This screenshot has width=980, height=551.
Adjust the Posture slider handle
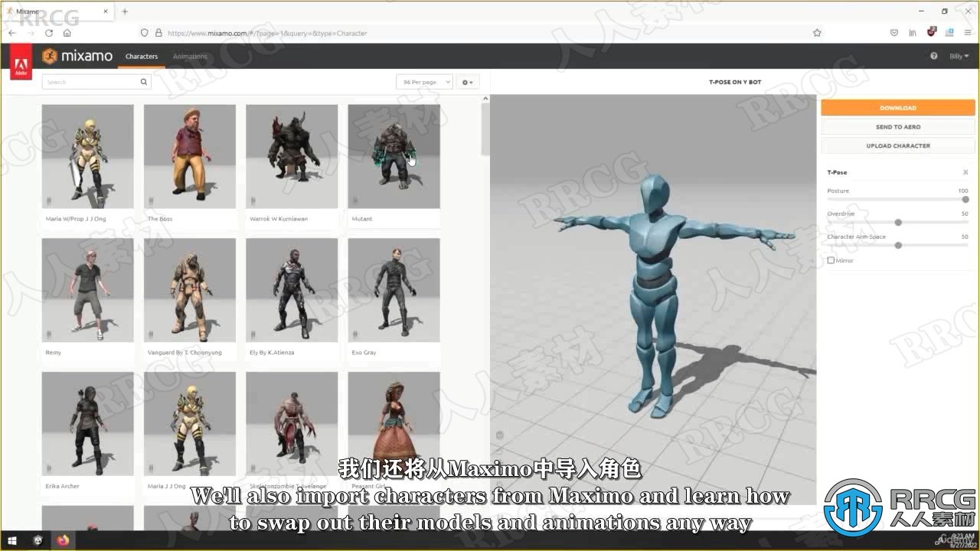(965, 199)
